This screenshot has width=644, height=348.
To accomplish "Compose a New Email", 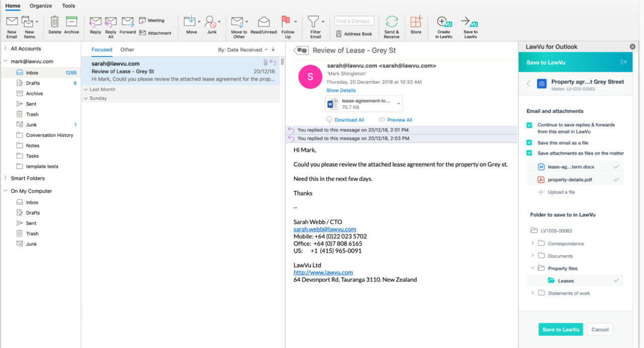I will coord(11,25).
